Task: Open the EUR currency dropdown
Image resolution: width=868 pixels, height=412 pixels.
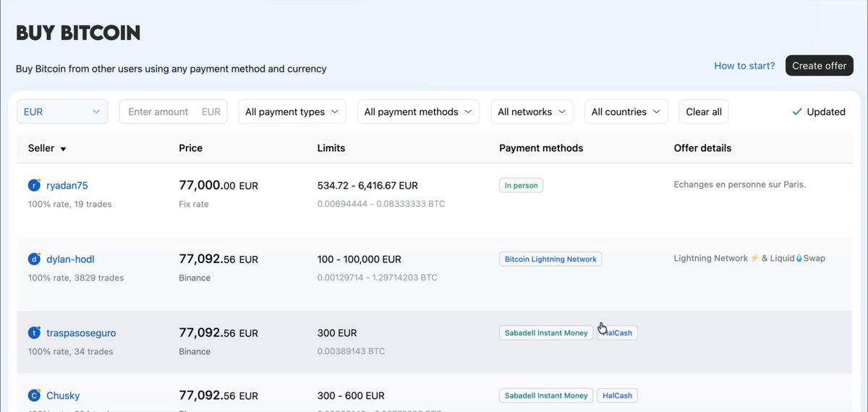Action: point(62,112)
